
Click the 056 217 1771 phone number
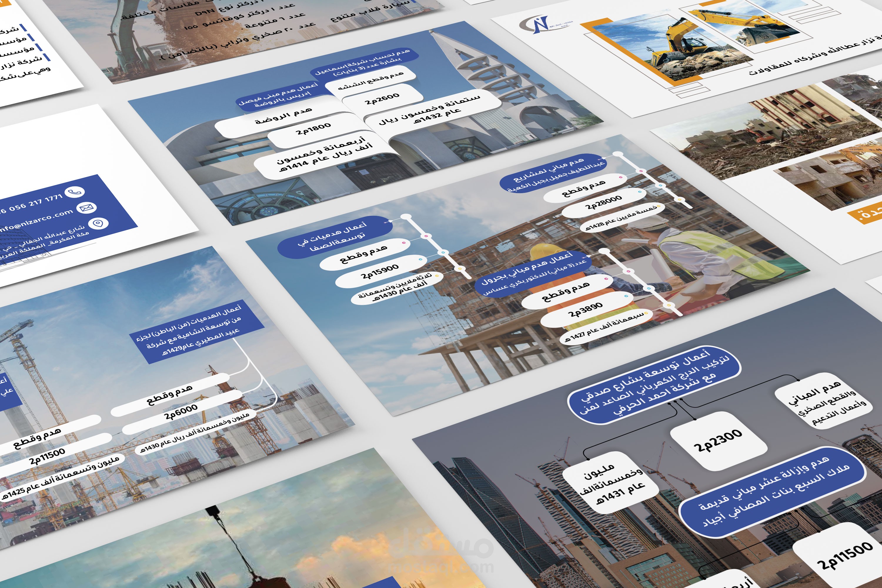[31, 204]
